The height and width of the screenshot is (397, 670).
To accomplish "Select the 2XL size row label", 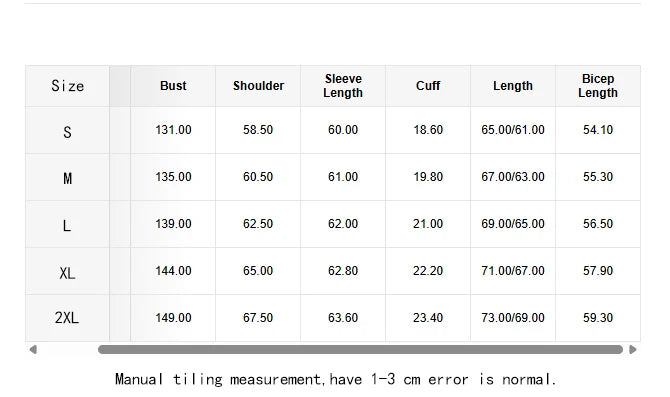I will pyautogui.click(x=68, y=318).
